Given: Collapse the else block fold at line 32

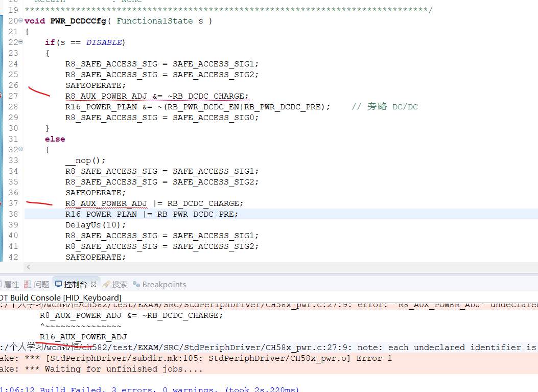Looking at the screenshot, I should click(20, 150).
